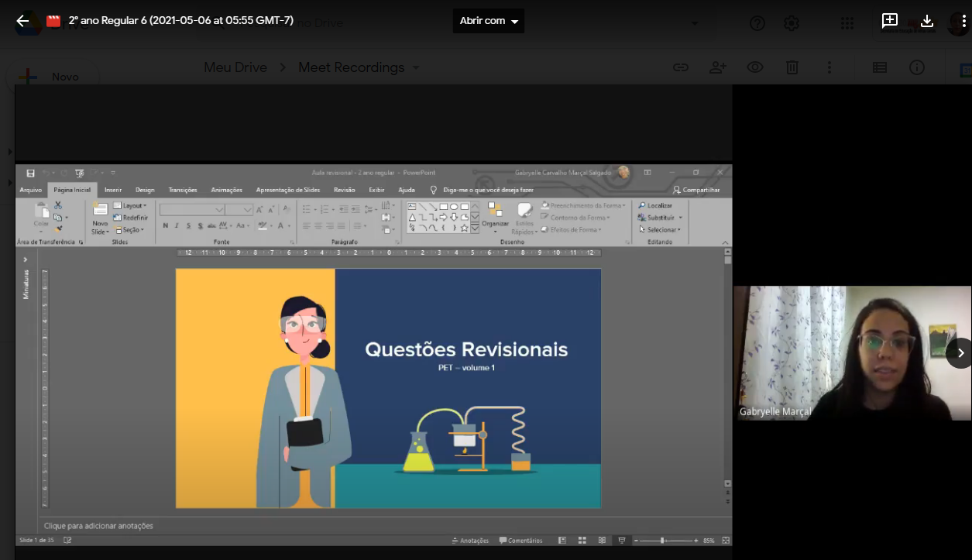Toggle the Anotações notes pane
The height and width of the screenshot is (560, 972).
pos(470,541)
